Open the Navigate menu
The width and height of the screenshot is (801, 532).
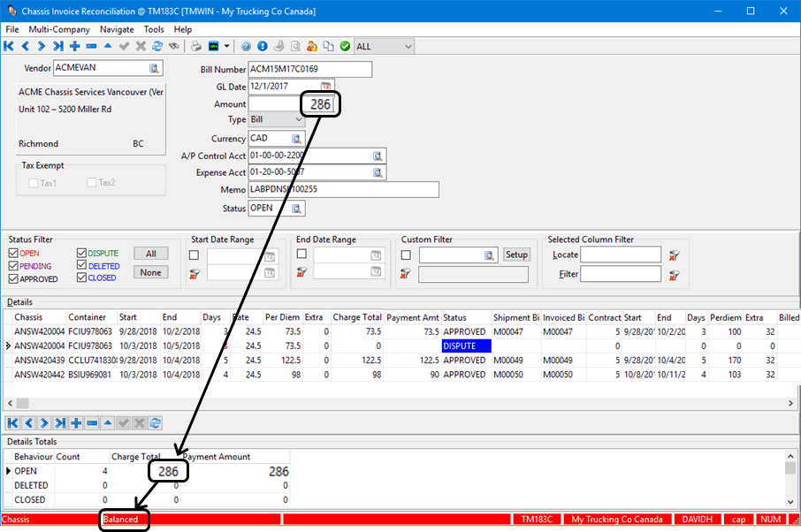pos(117,29)
